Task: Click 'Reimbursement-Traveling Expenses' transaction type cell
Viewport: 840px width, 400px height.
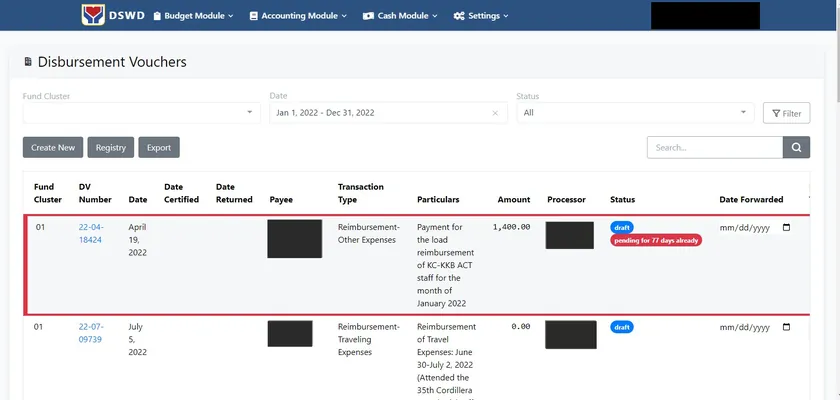Action: coord(369,339)
